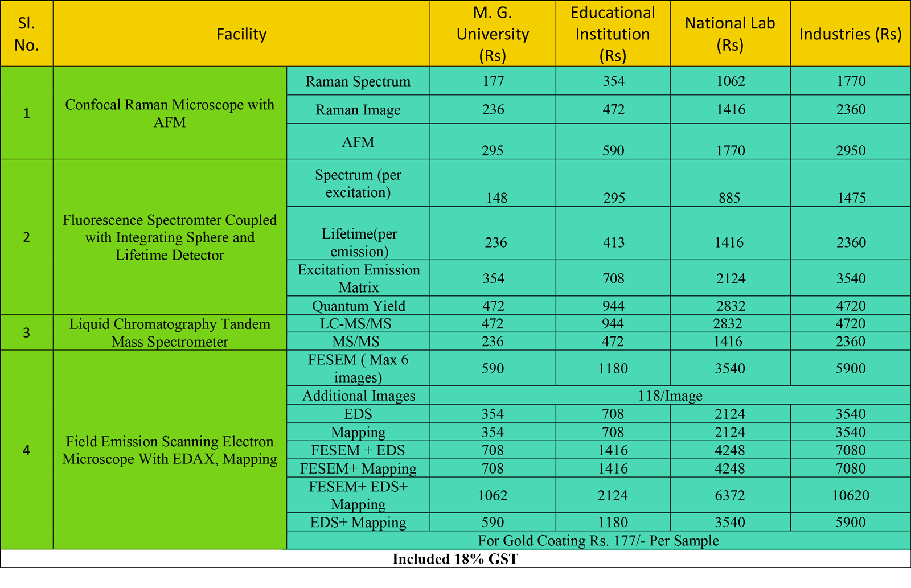Click 472 Educational Institution price for Raman Image
Screen dimensions: 911x588
(613, 109)
